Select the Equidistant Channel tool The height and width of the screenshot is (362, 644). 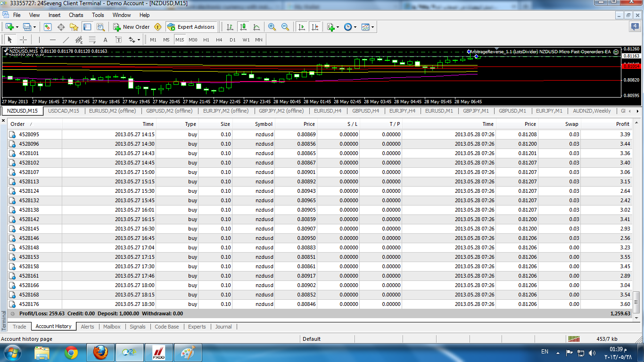coord(79,40)
